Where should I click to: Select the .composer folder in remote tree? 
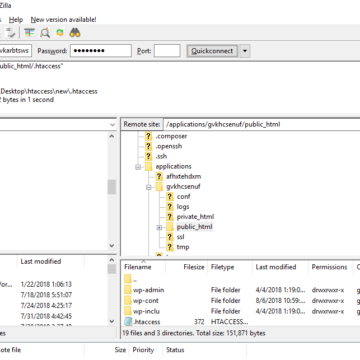(171, 136)
